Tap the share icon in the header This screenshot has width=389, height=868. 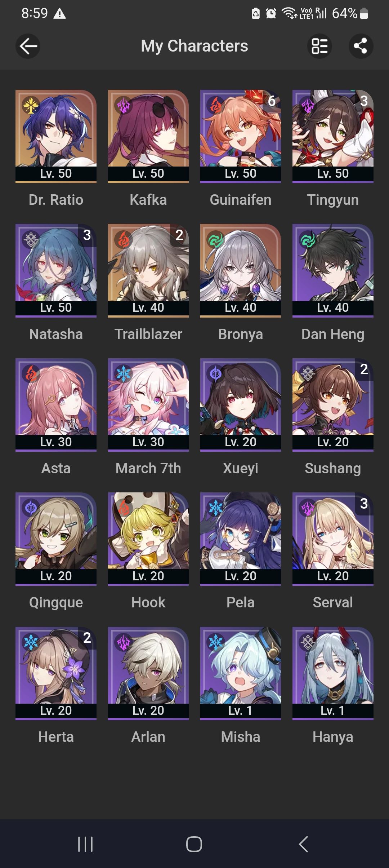coord(361,46)
